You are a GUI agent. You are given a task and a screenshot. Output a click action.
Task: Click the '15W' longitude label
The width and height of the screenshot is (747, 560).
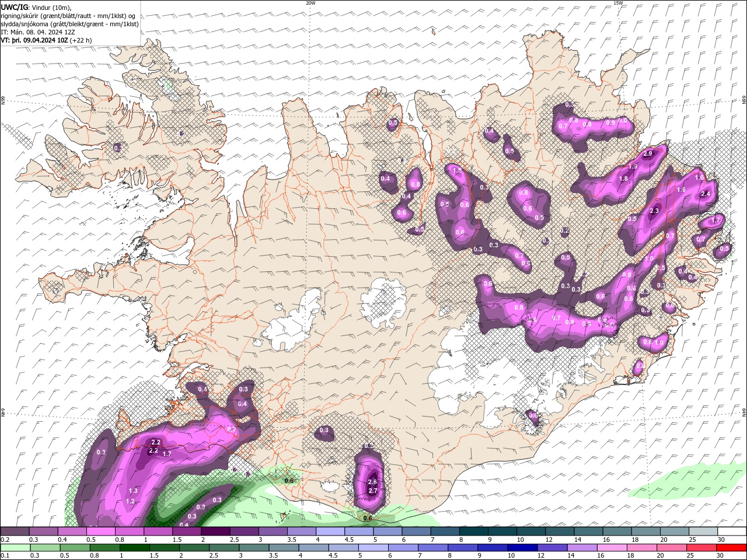[618, 3]
